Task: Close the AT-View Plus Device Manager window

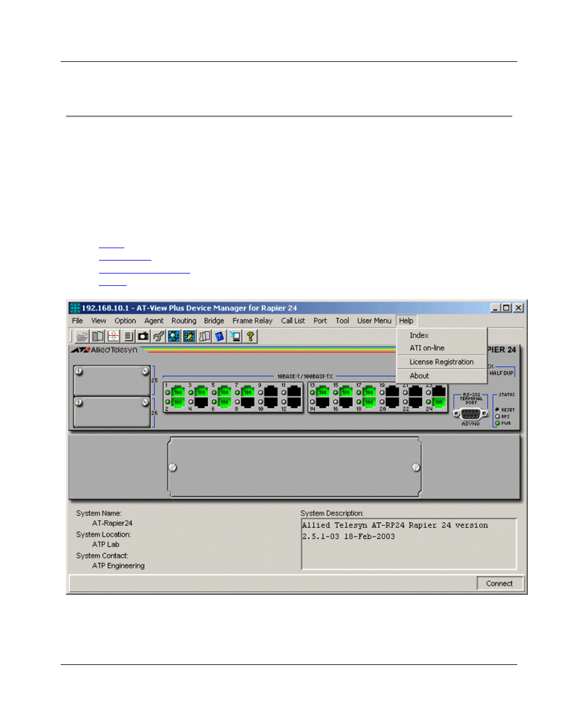Action: [518, 308]
